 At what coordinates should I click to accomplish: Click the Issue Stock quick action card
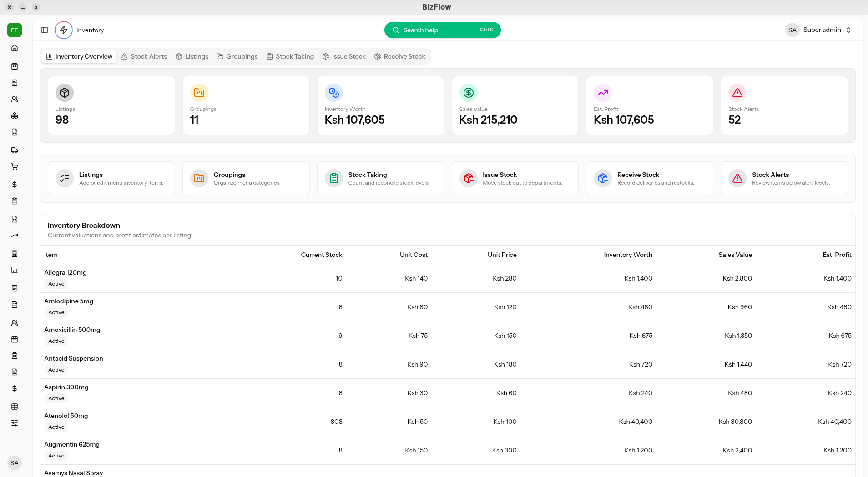515,178
